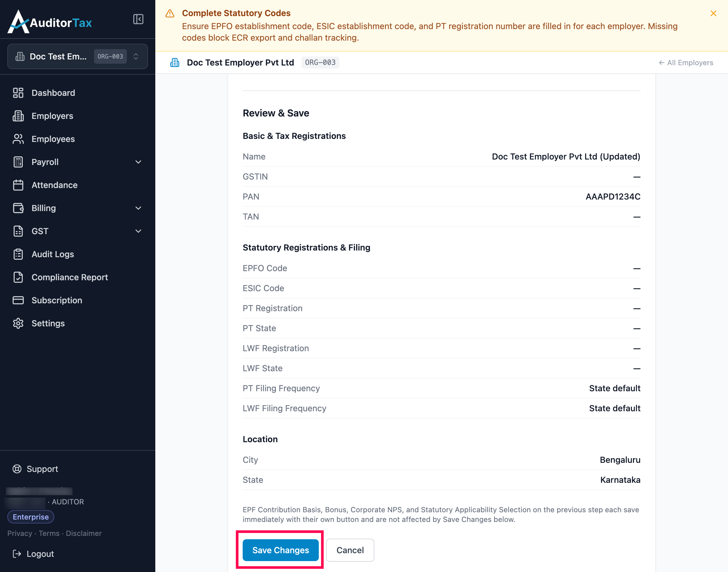Viewport: 728px width, 572px height.
Task: Click the Employers building icon
Action: point(18,116)
